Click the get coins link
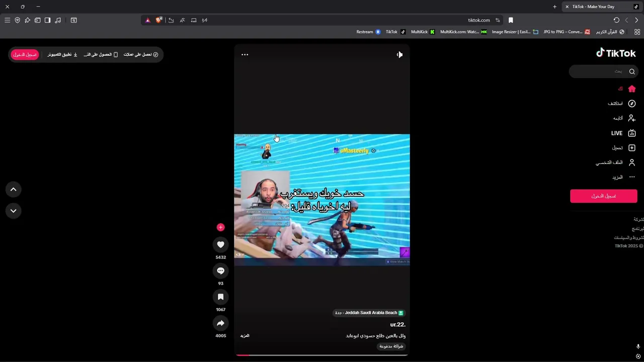 point(141,54)
